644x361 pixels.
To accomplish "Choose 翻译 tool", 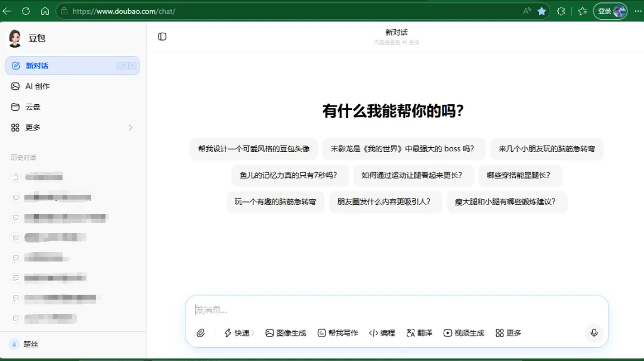I will click(x=419, y=333).
